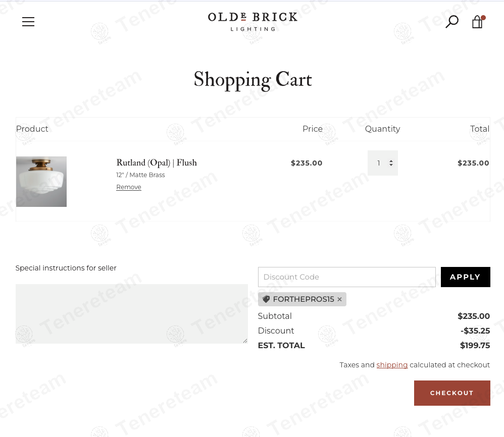Increase quantity with the up arrow

click(x=391, y=161)
